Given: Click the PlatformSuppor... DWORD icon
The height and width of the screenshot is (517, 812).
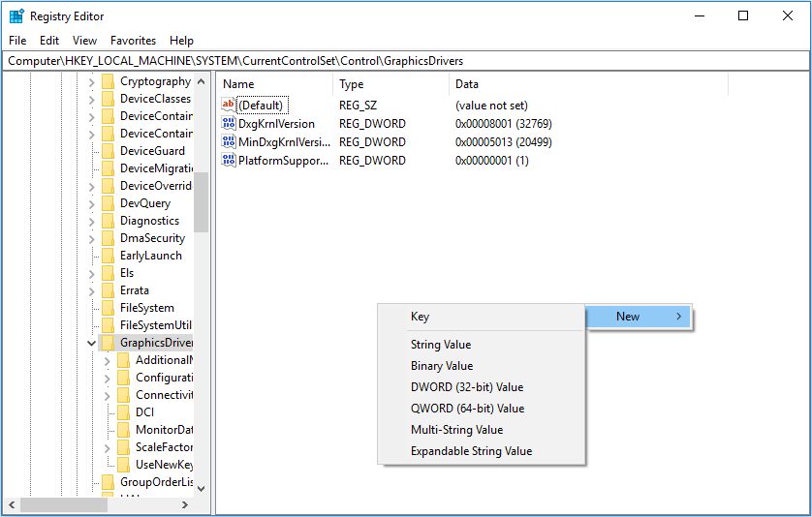Looking at the screenshot, I should click(228, 160).
